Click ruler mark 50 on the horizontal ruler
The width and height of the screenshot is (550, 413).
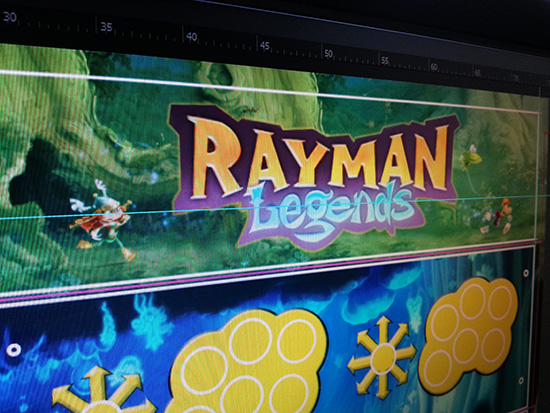click(328, 54)
